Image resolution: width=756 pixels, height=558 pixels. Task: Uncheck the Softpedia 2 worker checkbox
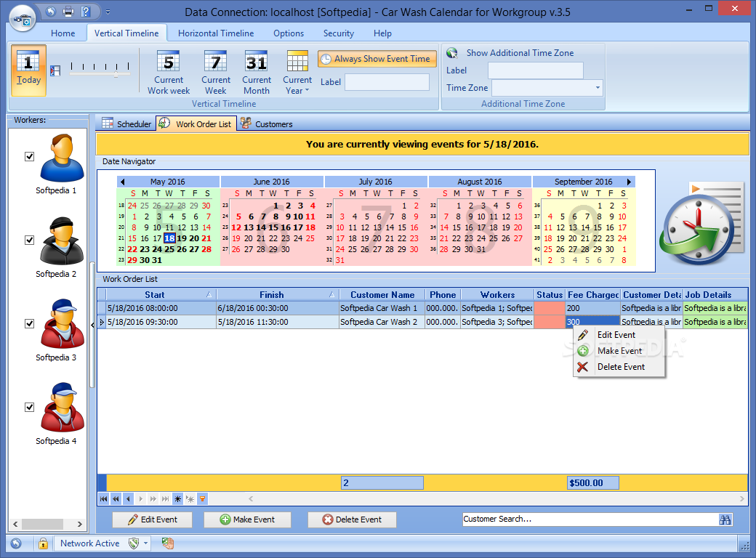[29, 240]
